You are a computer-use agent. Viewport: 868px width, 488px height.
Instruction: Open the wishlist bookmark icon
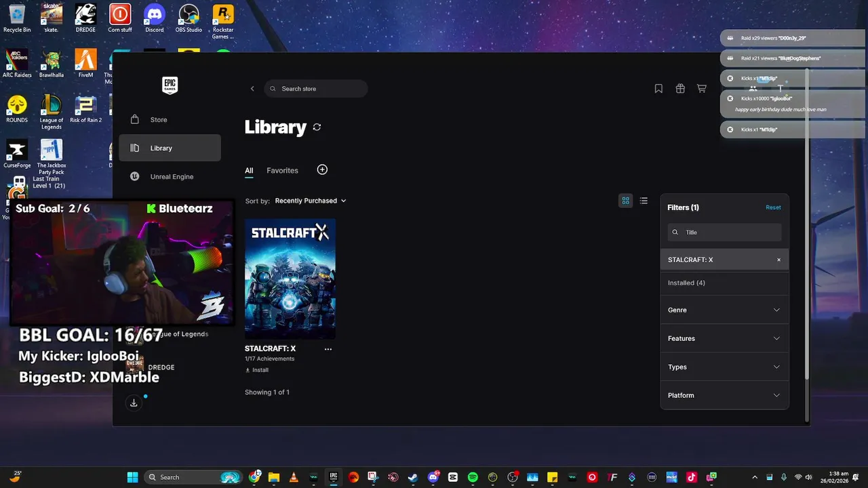click(x=658, y=88)
